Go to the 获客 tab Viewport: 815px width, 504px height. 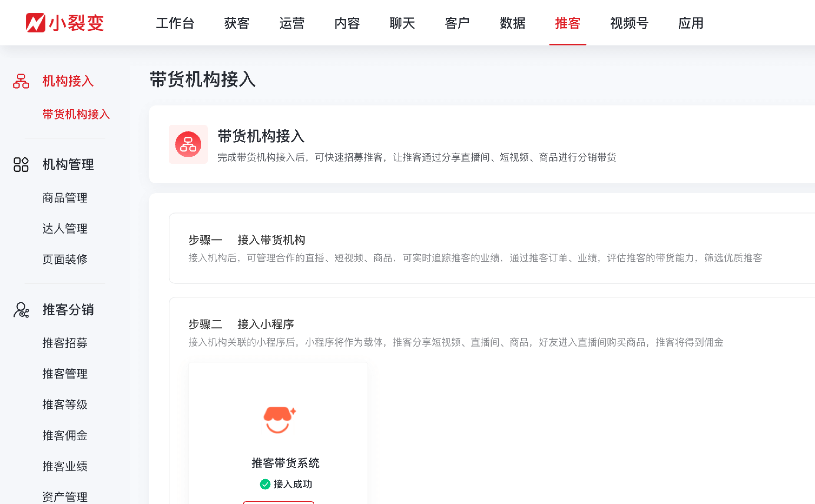point(237,23)
